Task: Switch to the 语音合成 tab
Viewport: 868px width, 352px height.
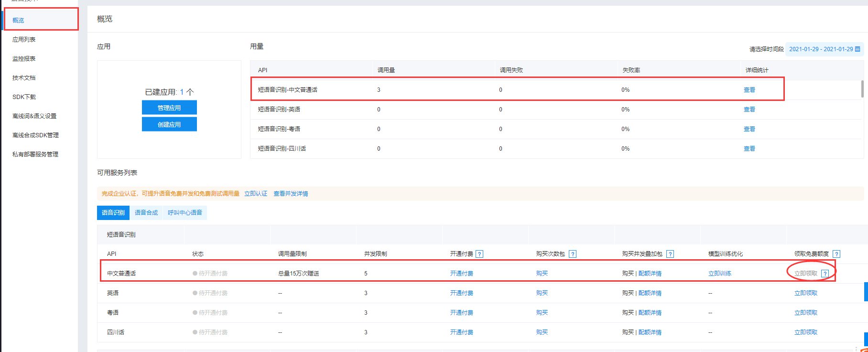Action: (146, 213)
